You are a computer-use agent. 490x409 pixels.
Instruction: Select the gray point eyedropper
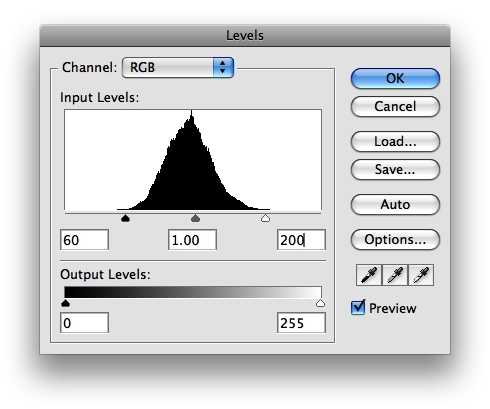click(395, 275)
